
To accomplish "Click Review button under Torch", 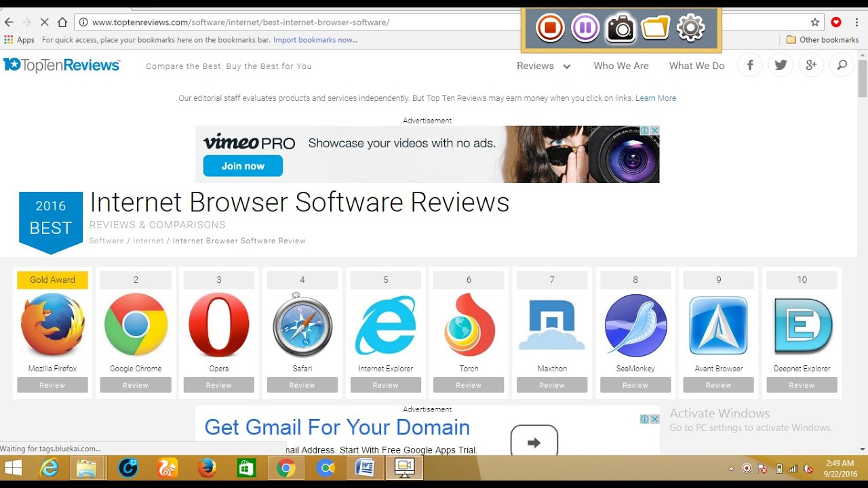I will [469, 385].
